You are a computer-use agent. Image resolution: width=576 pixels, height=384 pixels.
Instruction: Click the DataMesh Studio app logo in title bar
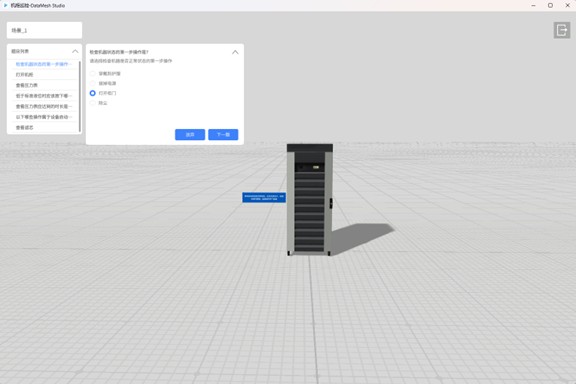[5, 5]
